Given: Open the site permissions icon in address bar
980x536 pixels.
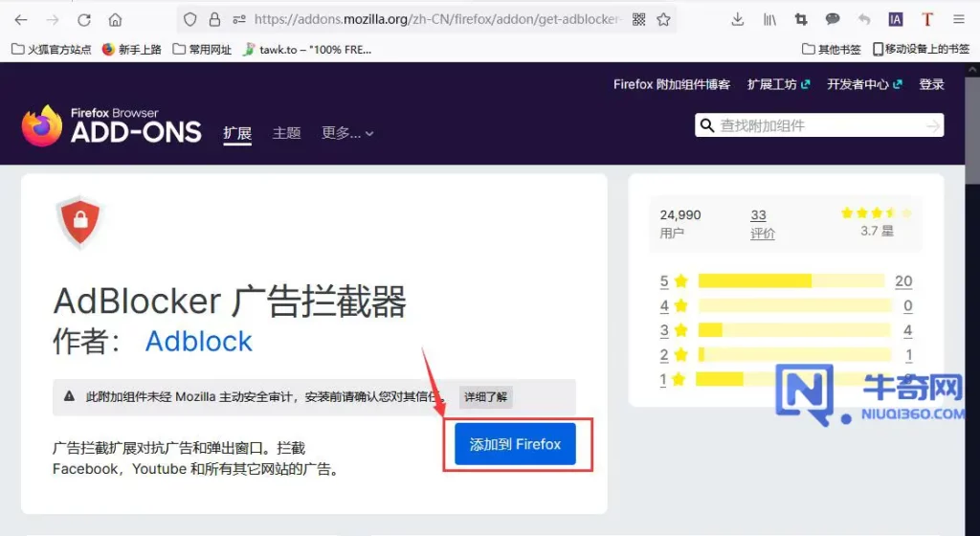Looking at the screenshot, I should coord(239,19).
